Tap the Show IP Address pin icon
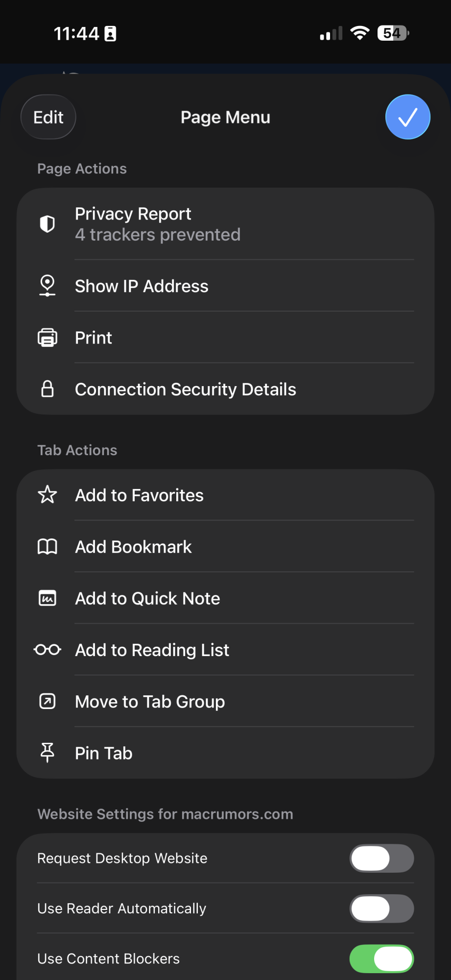Image resolution: width=451 pixels, height=980 pixels. pos(47,286)
